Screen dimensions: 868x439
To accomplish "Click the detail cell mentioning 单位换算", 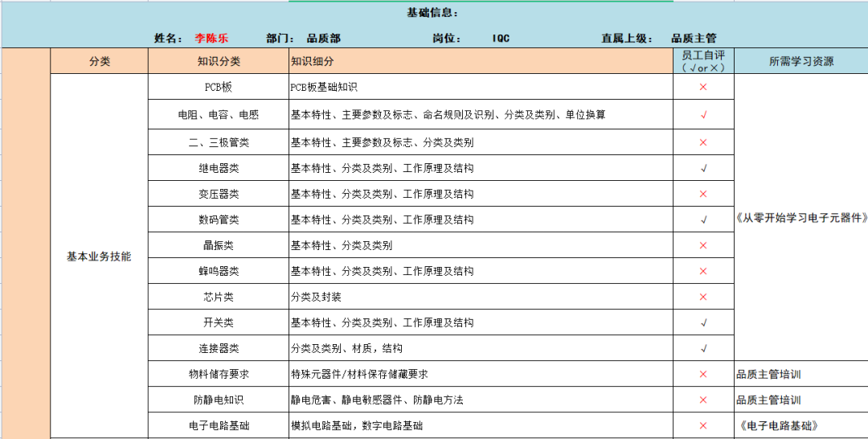I will pyautogui.click(x=481, y=115).
